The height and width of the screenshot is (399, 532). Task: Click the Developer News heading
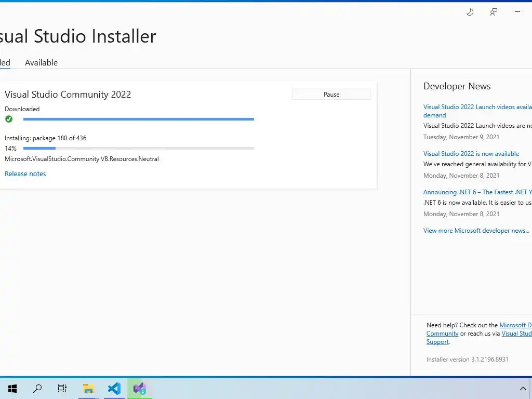tap(457, 86)
